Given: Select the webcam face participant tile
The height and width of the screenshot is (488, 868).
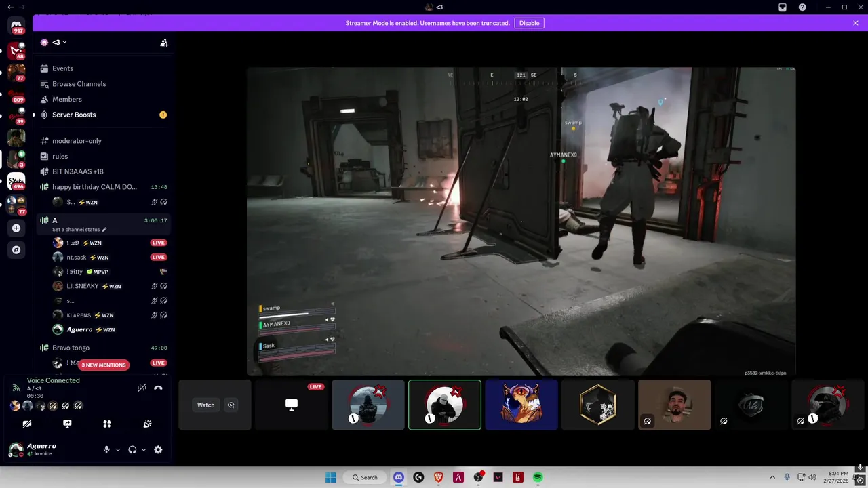Looking at the screenshot, I should pos(675,405).
